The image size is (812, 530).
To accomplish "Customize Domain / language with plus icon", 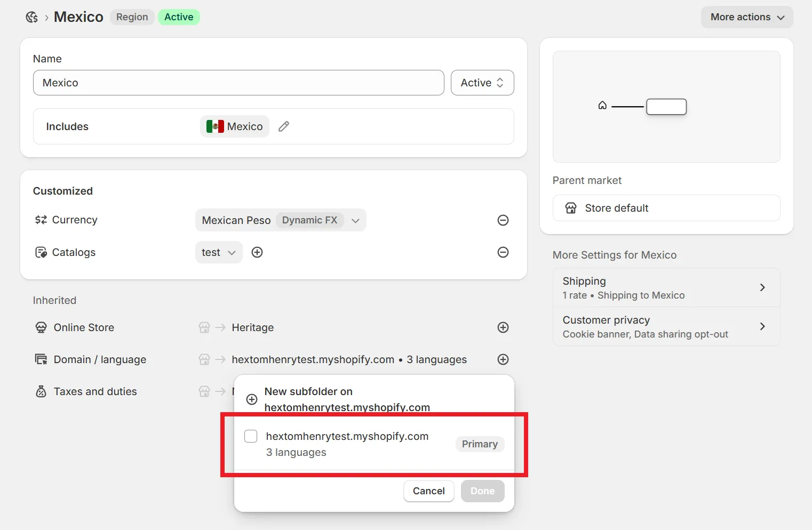I will pos(503,359).
